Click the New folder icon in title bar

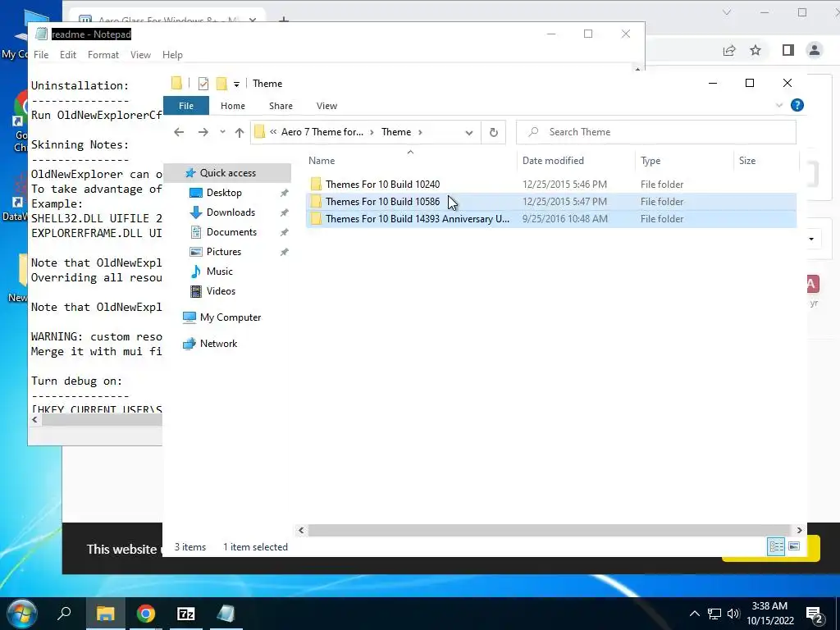221,84
